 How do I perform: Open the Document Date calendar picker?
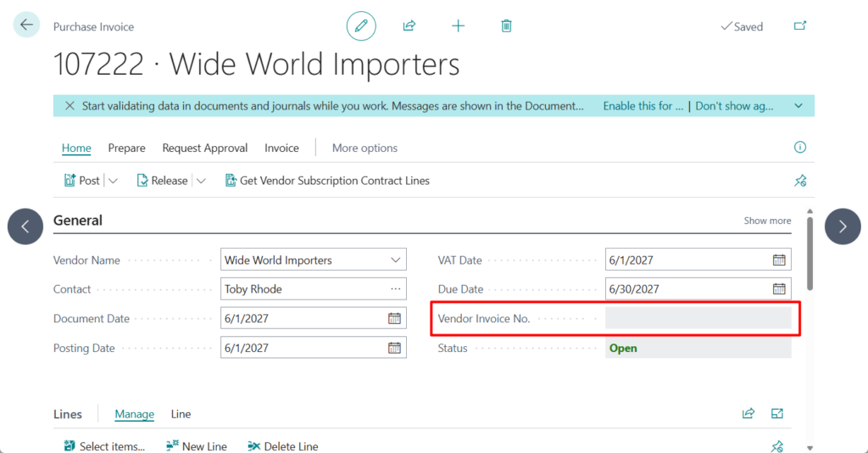(x=394, y=319)
